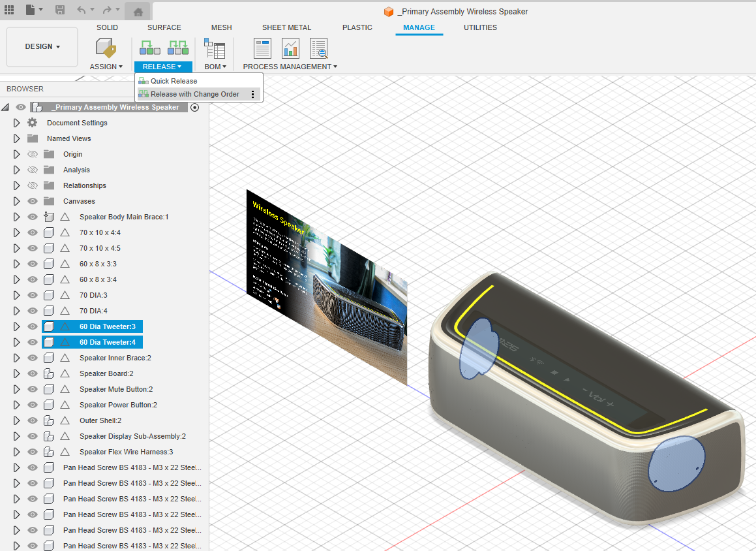Click the Canvases folder icon
This screenshot has width=756, height=551.
49,200
